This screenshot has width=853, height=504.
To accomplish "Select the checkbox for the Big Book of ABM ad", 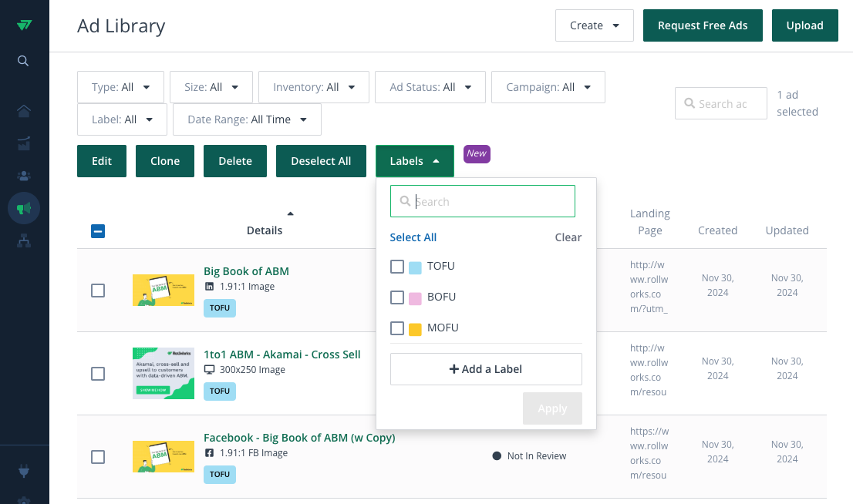I will (98, 291).
